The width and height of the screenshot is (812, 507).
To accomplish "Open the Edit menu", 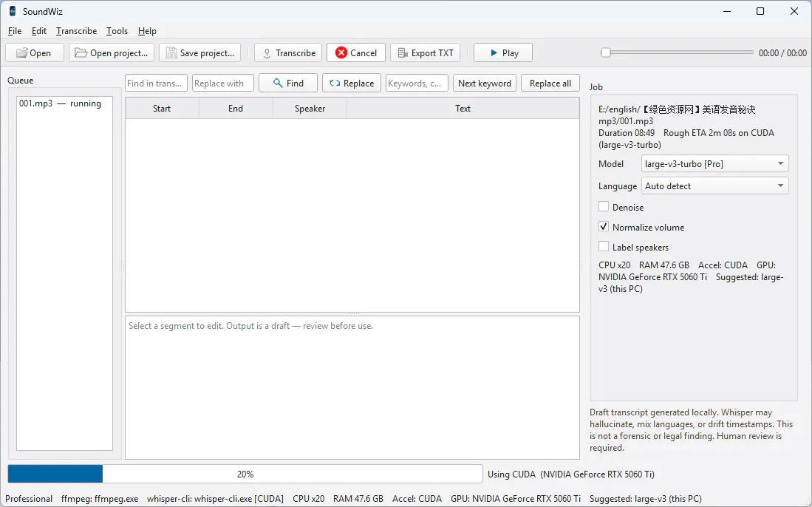I will [x=39, y=31].
